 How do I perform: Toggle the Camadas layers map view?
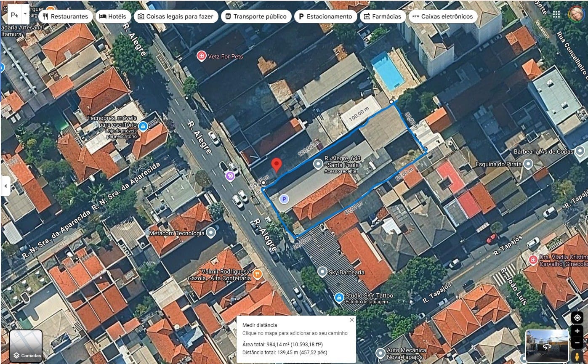[26, 346]
